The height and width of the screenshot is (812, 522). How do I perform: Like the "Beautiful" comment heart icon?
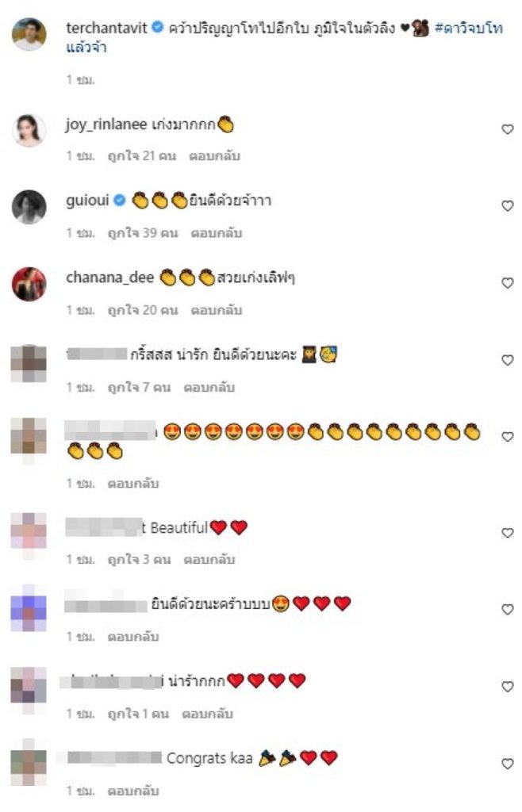coord(508,533)
